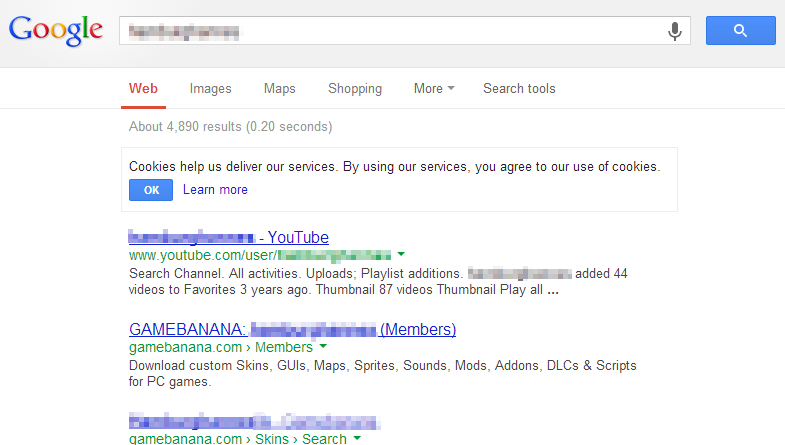Open the Learn more cookies link
The width and height of the screenshot is (785, 445).
tap(215, 190)
